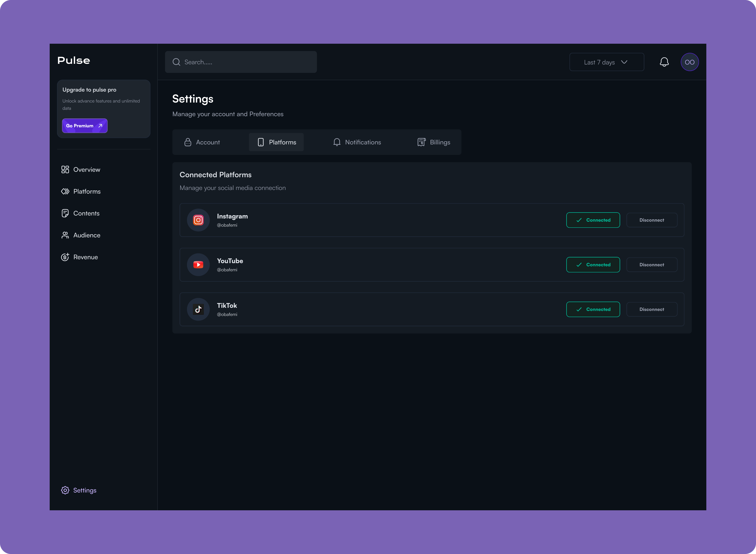Open the Last 7 days dropdown
Image resolution: width=756 pixels, height=554 pixels.
coord(606,62)
